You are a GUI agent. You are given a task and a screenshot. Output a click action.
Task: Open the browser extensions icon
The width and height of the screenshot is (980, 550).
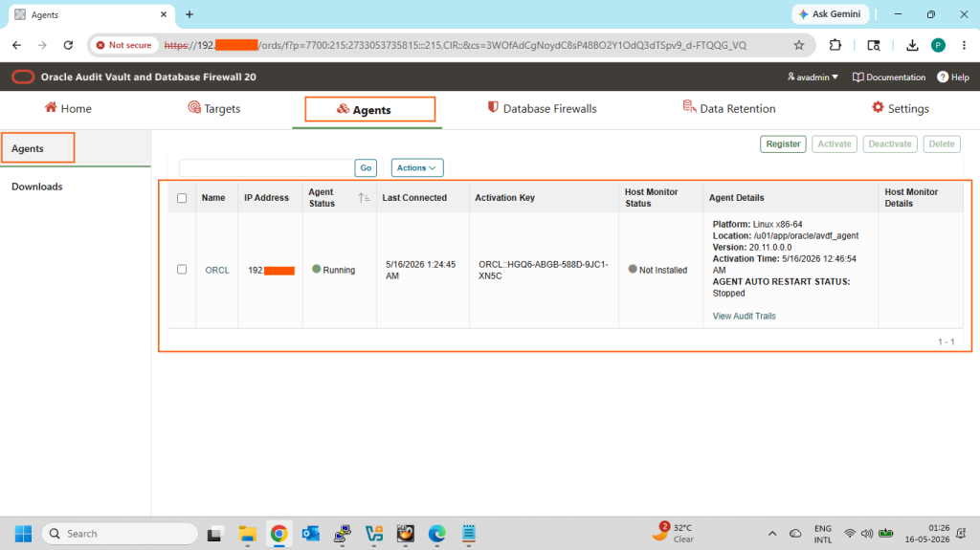(x=835, y=45)
